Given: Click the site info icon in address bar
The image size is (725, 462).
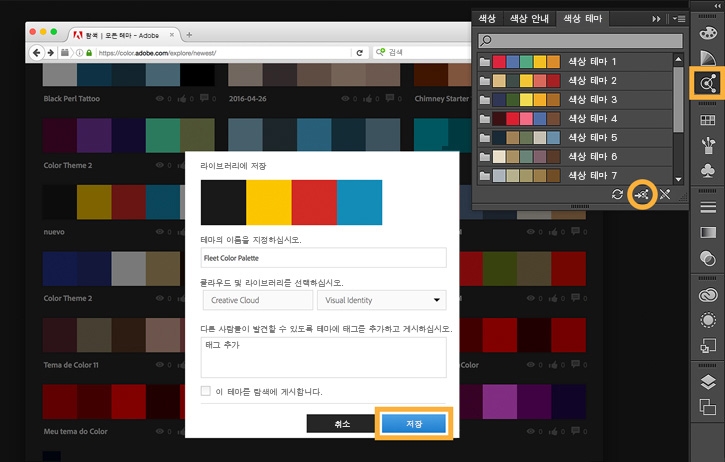Looking at the screenshot, I should (79, 53).
